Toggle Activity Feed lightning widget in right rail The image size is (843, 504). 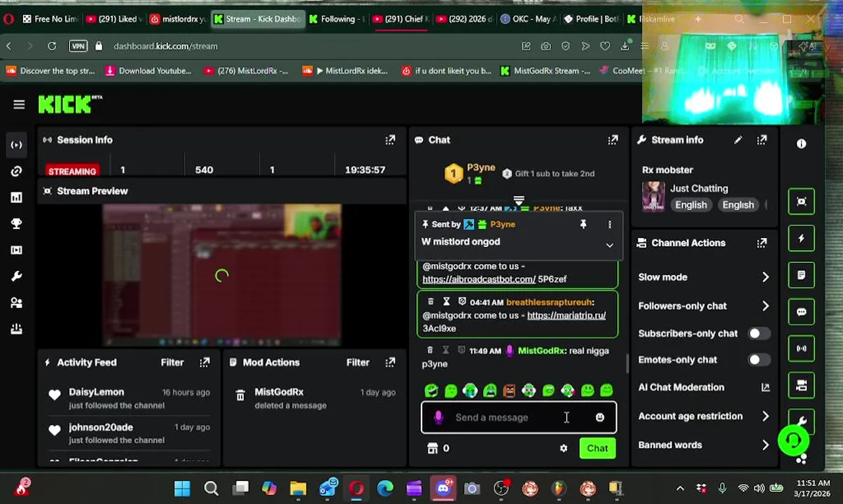point(801,238)
